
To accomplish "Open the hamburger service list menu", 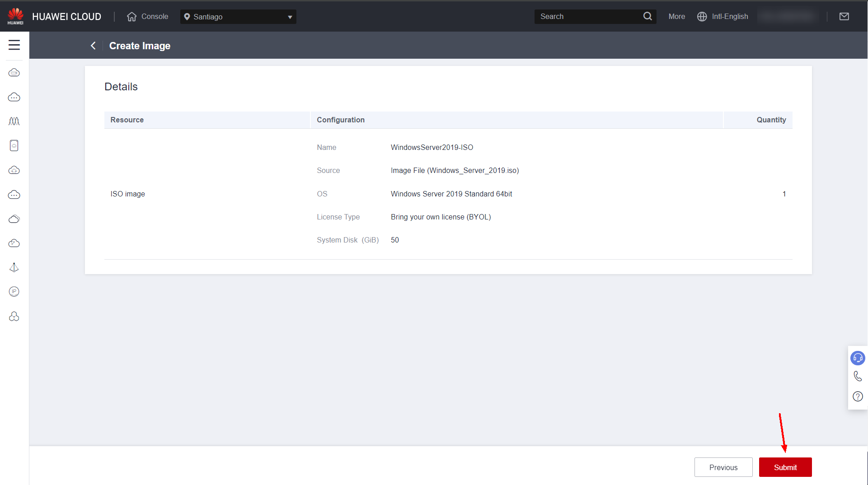I will [x=14, y=45].
